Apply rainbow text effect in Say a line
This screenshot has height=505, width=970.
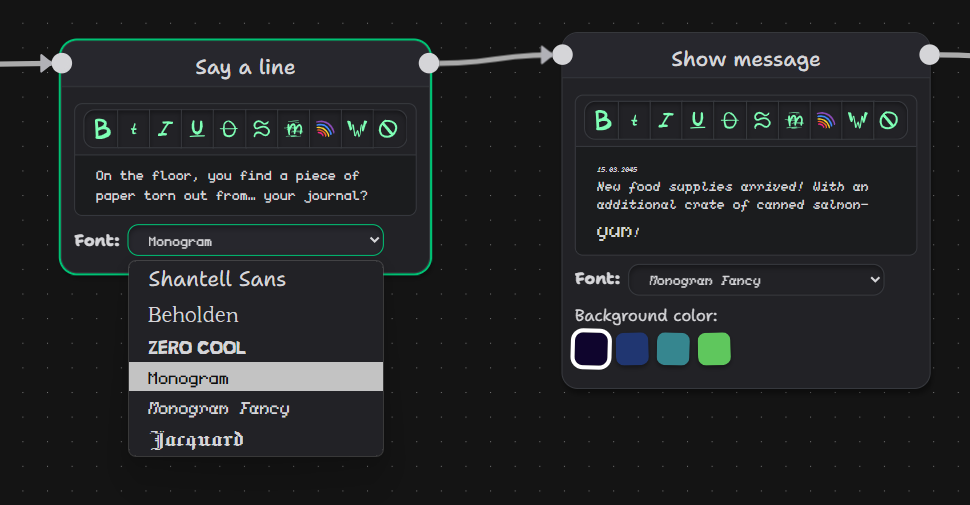[325, 128]
